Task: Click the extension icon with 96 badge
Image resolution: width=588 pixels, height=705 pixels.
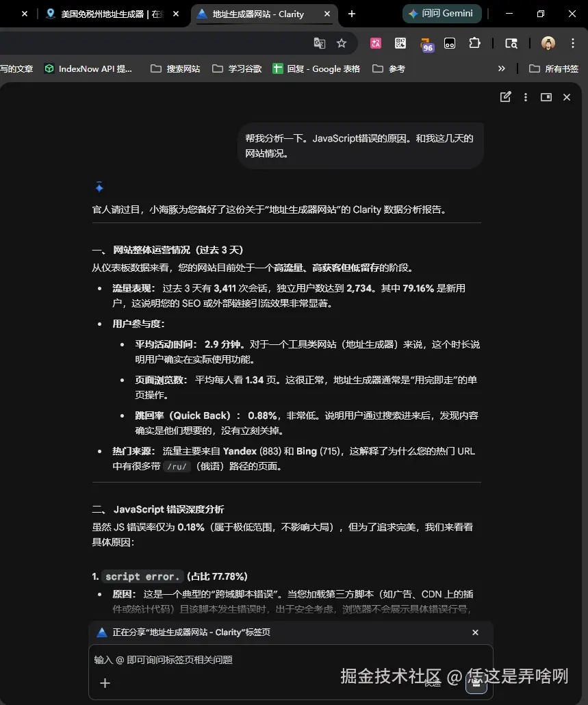Action: [x=426, y=44]
